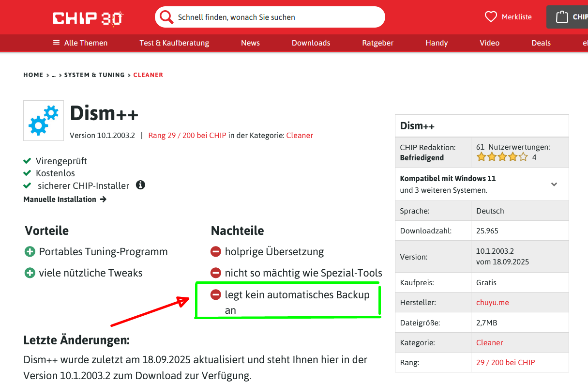Click the sicherer CHIP-Installer text

[x=84, y=185]
